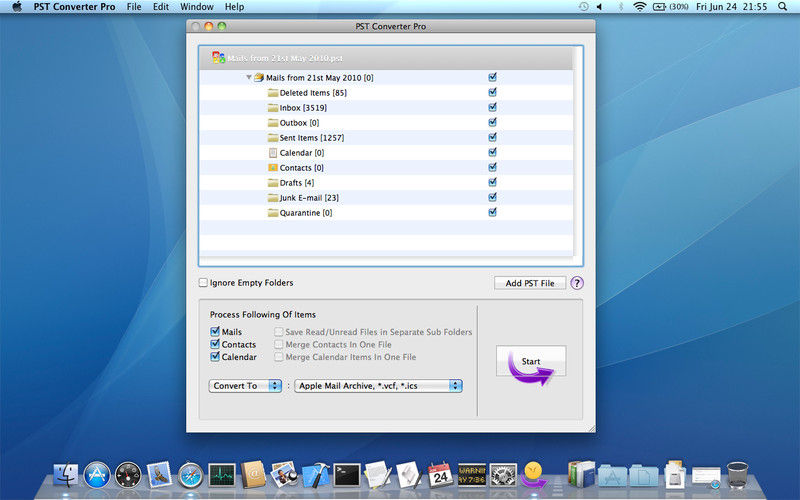Select the Contacts [0] folder row
Screen dimensions: 800x500
pyautogui.click(x=386, y=167)
